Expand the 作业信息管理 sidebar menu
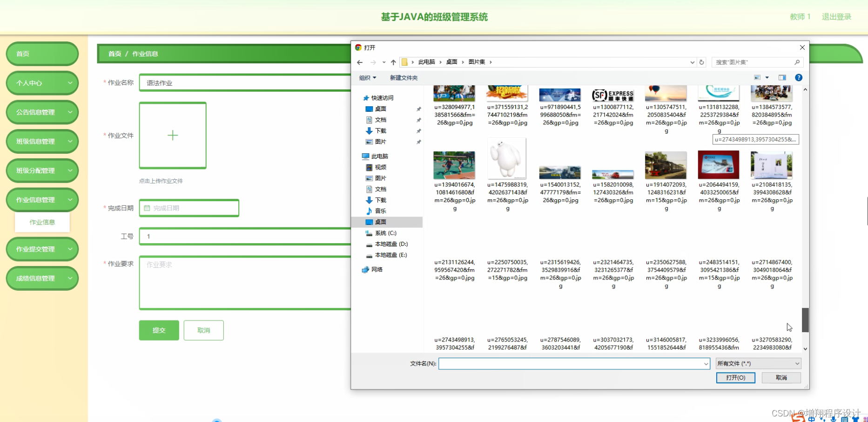This screenshot has width=868, height=422. 42,200
